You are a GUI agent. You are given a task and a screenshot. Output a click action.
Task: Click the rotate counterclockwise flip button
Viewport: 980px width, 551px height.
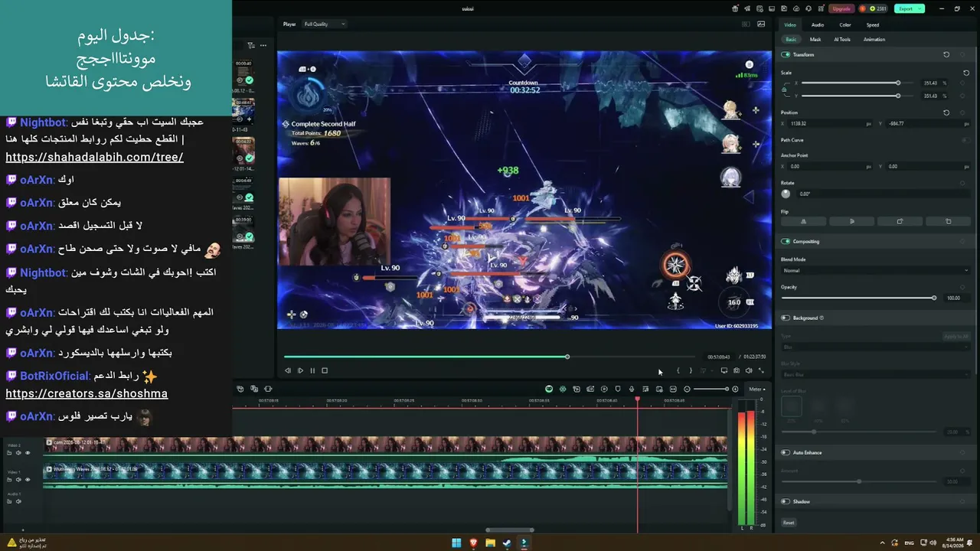(x=948, y=221)
